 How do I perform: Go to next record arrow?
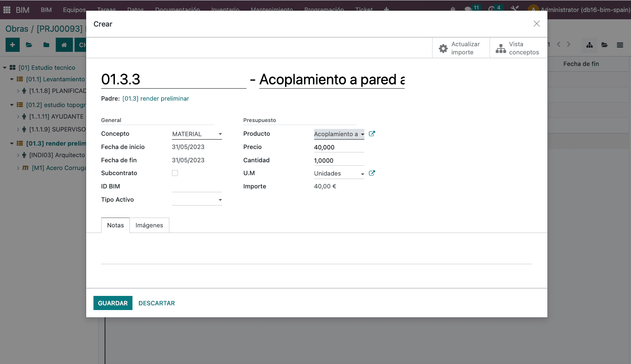tap(569, 45)
